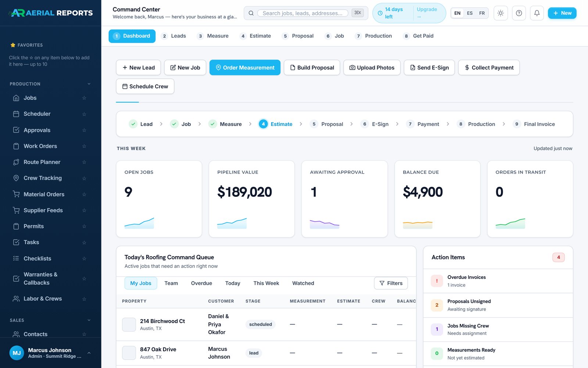The image size is (588, 368).
Task: Click the Checklists list icon in sidebar
Action: tap(16, 258)
